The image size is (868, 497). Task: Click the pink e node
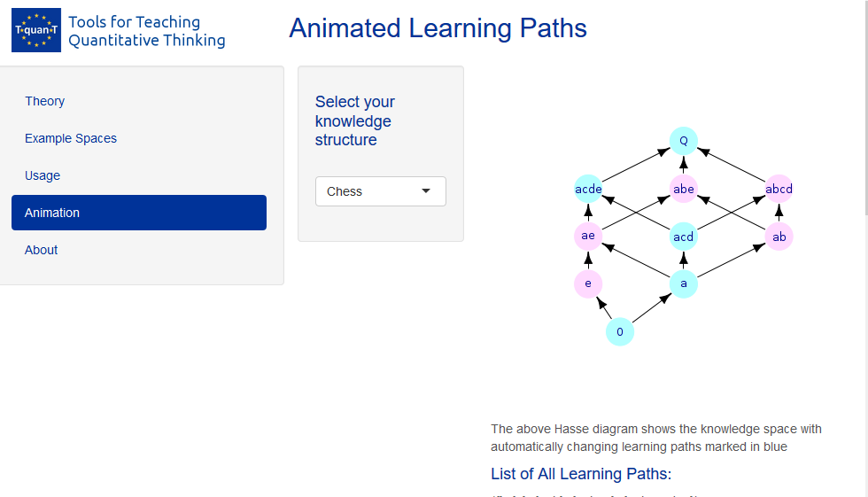(x=588, y=283)
